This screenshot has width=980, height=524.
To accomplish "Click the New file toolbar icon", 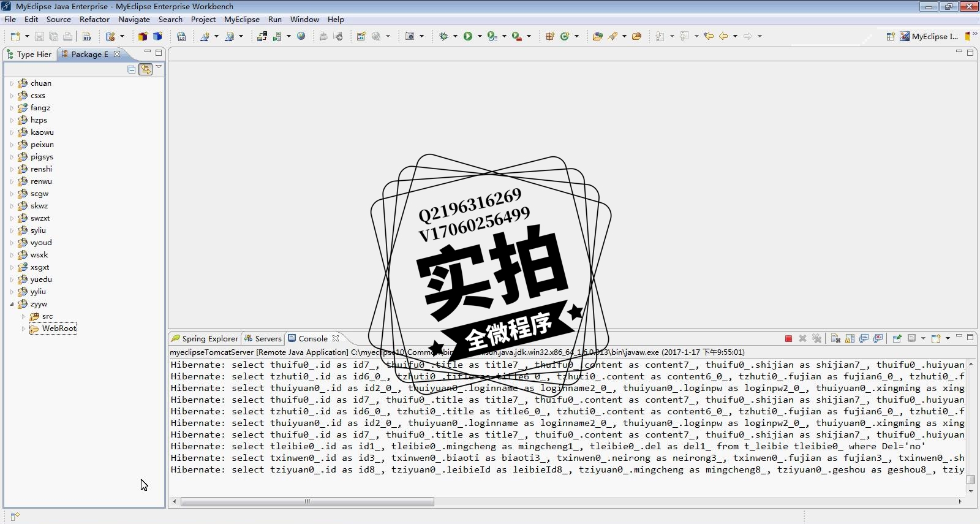I will coord(15,36).
